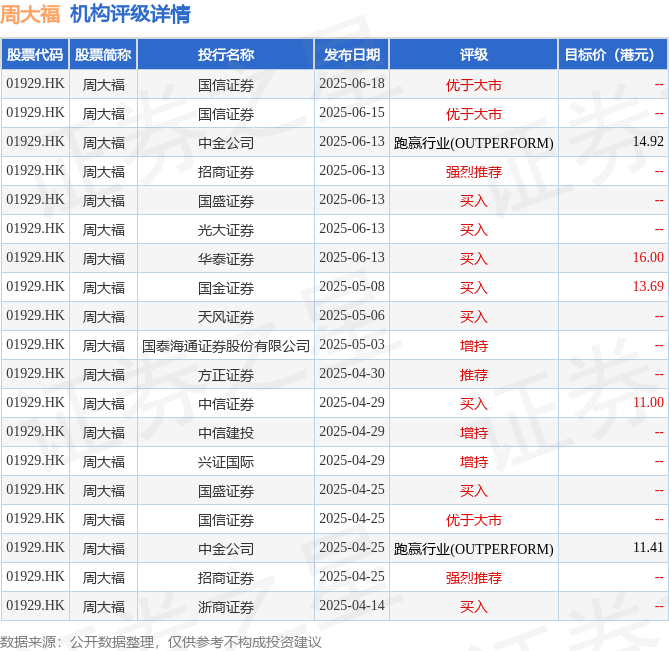
Task: Click target price 13.69
Action: tap(648, 287)
